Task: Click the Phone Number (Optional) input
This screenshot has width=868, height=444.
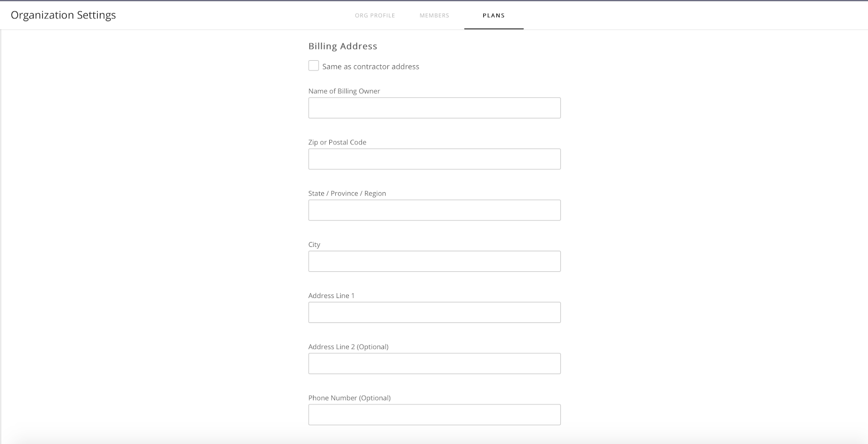Action: [x=435, y=414]
